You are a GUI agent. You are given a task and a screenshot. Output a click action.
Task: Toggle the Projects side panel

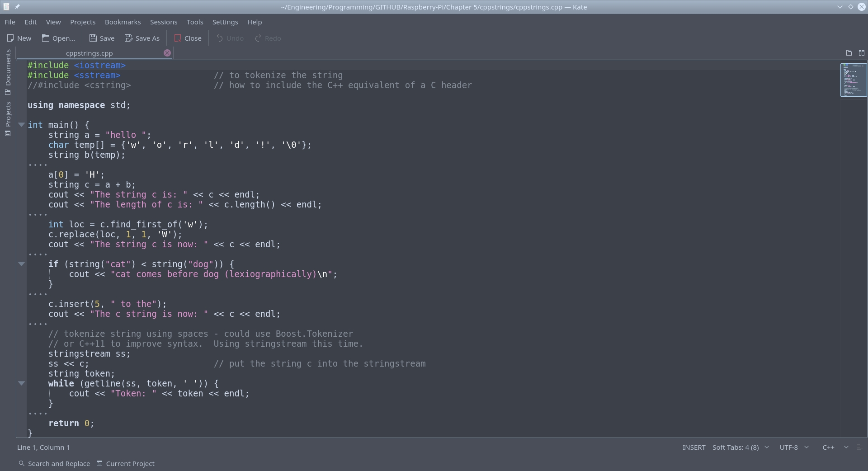pyautogui.click(x=8, y=118)
